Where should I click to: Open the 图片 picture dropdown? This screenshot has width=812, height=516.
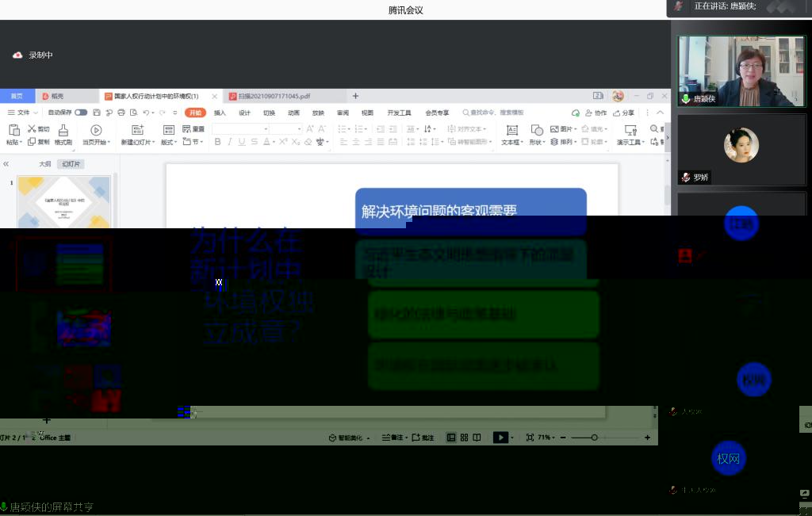pyautogui.click(x=566, y=129)
